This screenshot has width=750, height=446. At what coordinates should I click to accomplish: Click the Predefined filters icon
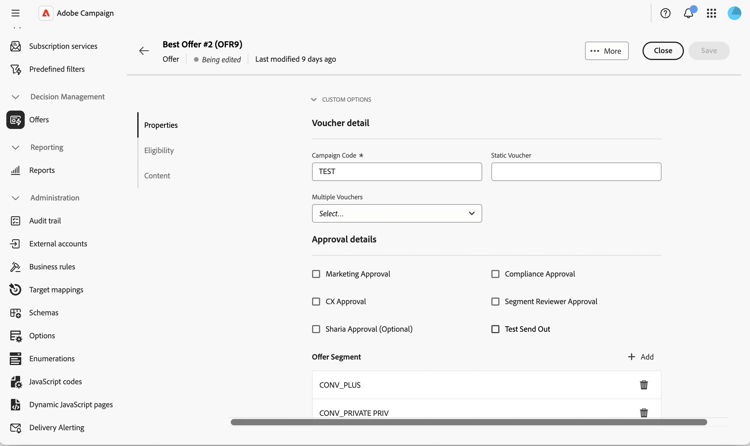(16, 69)
